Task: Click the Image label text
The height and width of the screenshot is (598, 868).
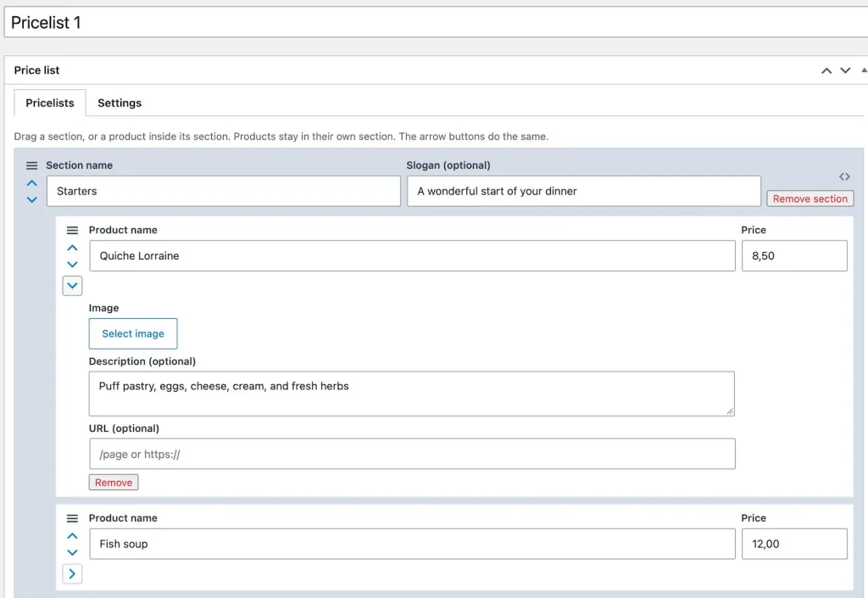Action: point(103,308)
